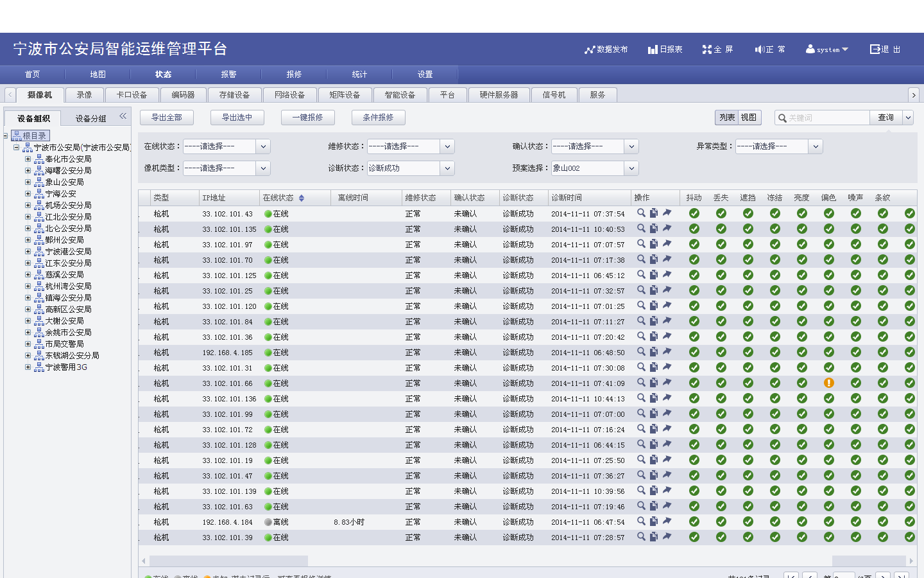Open the 统计 menu item
This screenshot has width=924, height=578.
pos(359,74)
